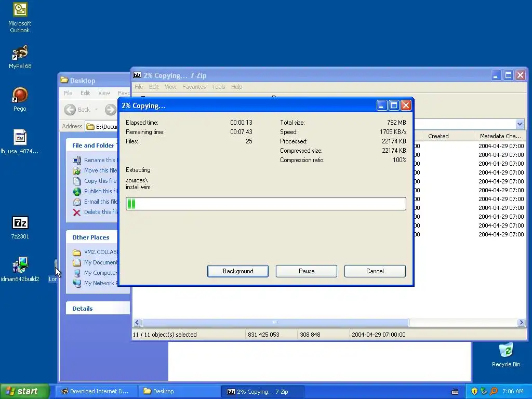Image resolution: width=532 pixels, height=399 pixels.
Task: Click the 7:06 AM taskbar clock
Action: [x=513, y=391]
